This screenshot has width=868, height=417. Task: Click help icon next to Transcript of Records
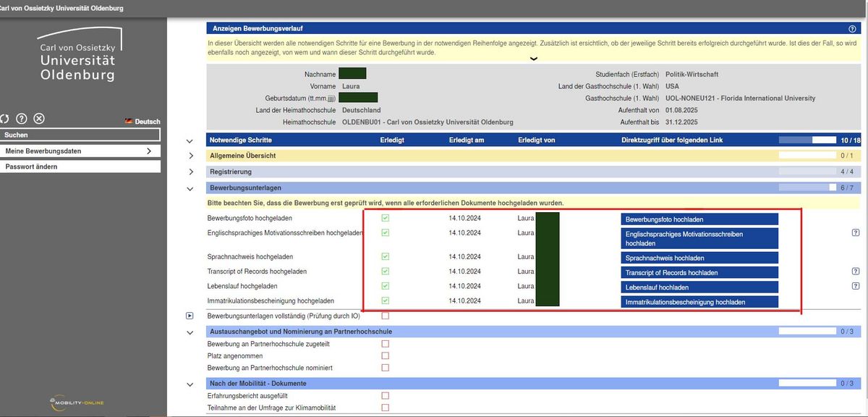856,271
